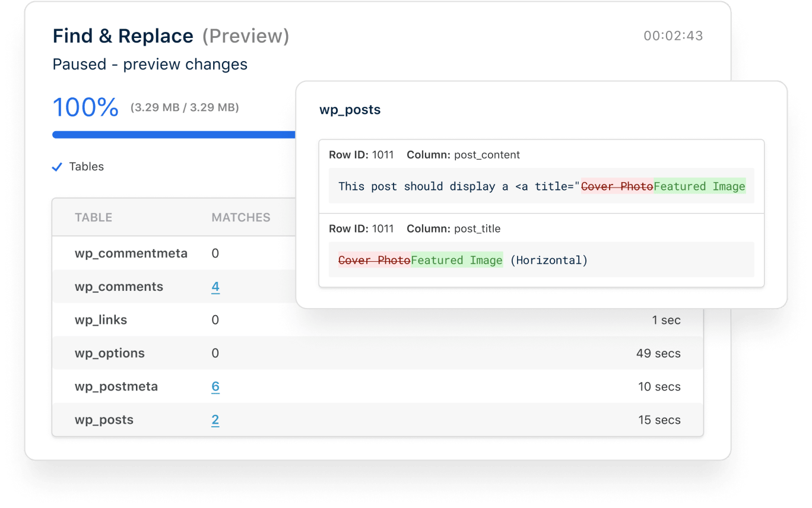812x508 pixels.
Task: Click the 0 matches for wp_commentmeta
Action: [215, 253]
